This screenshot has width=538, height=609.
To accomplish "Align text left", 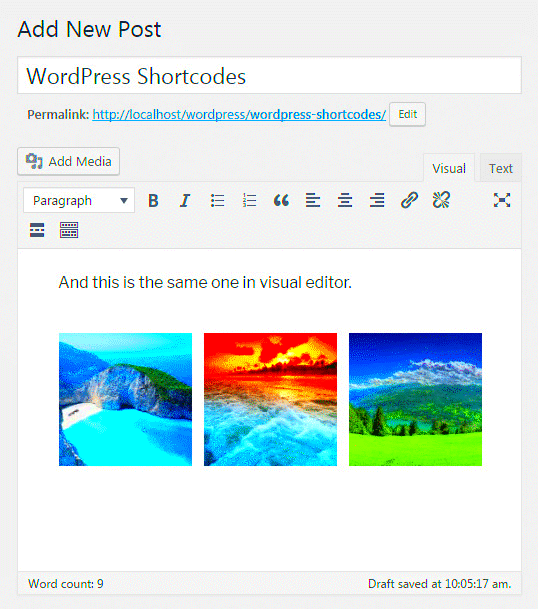I will 313,200.
